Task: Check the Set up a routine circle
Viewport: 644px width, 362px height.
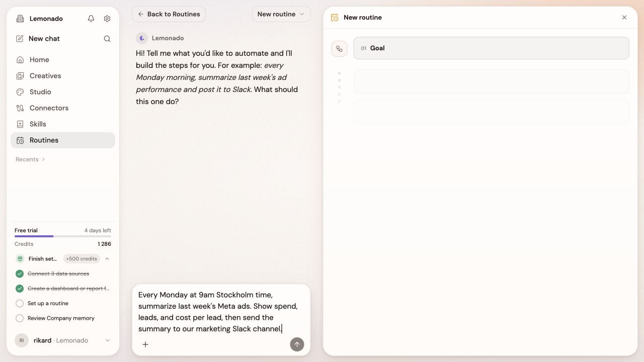Action: [x=20, y=304]
